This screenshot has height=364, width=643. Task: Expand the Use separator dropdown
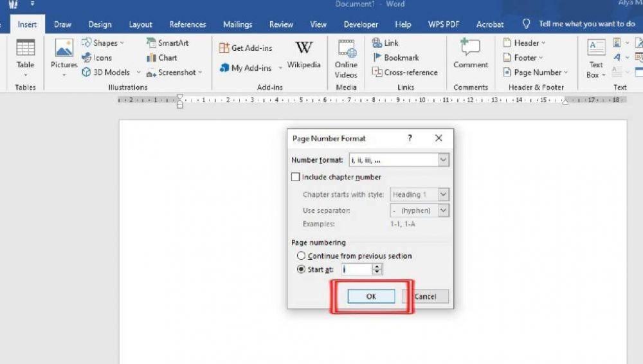pos(443,210)
